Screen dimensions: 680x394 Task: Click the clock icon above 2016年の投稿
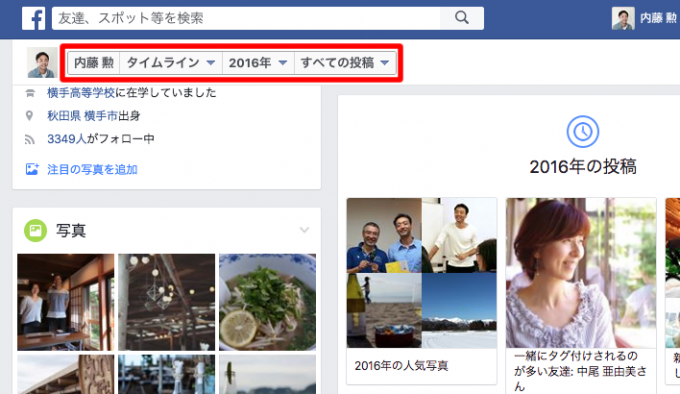(583, 131)
